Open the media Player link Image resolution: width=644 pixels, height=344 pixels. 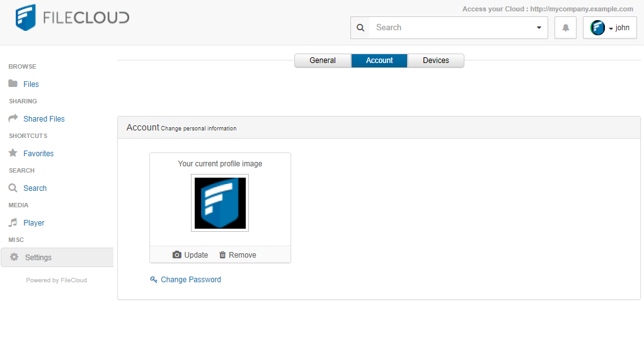[x=33, y=223]
